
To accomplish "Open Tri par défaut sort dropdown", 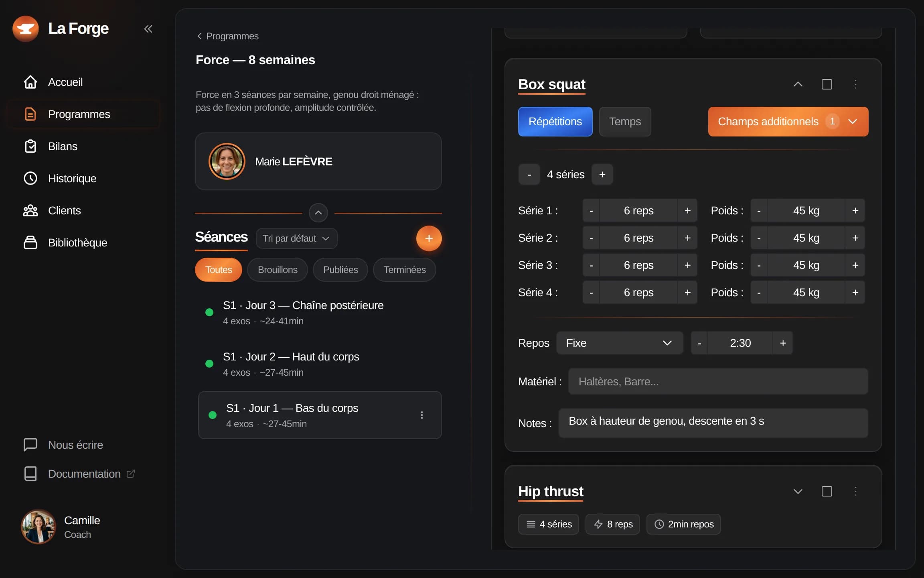I will 296,238.
